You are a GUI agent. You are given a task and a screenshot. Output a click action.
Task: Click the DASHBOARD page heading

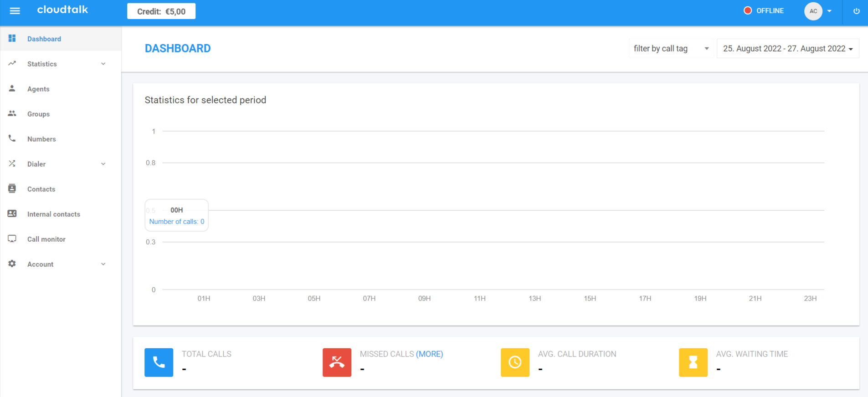pyautogui.click(x=178, y=48)
